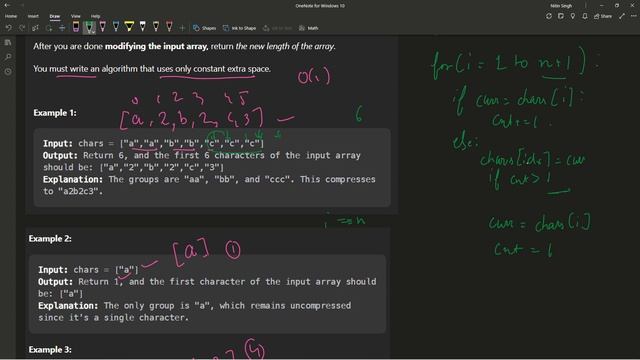Click the 'modifying the input array' bold text
Screen dimensions: 640x360
pos(156,46)
